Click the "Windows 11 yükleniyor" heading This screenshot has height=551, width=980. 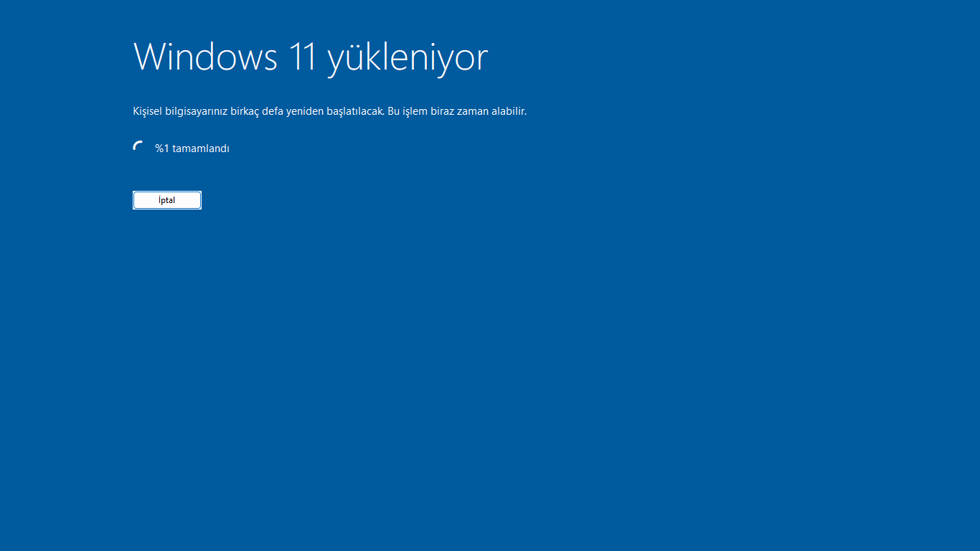[311, 57]
